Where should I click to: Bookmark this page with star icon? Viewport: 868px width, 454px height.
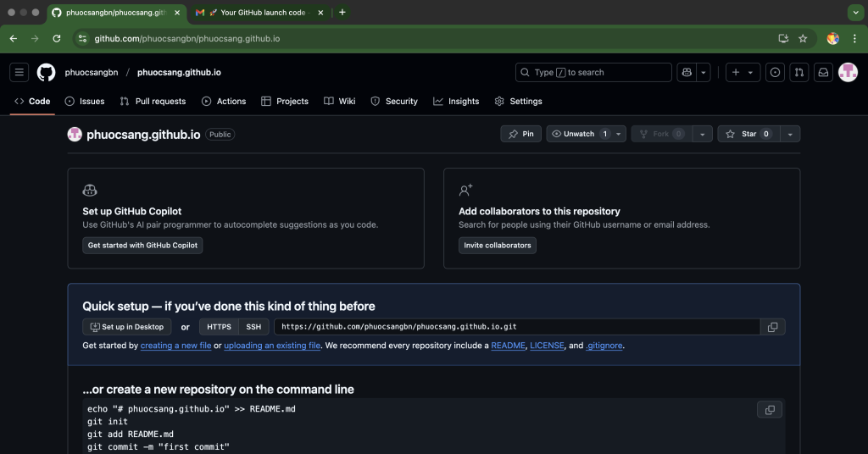pyautogui.click(x=803, y=38)
